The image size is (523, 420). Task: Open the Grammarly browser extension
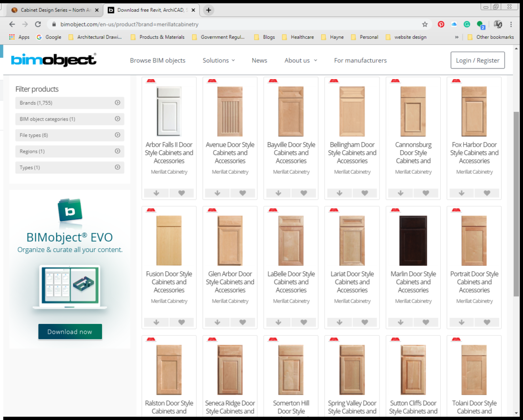[x=467, y=24]
